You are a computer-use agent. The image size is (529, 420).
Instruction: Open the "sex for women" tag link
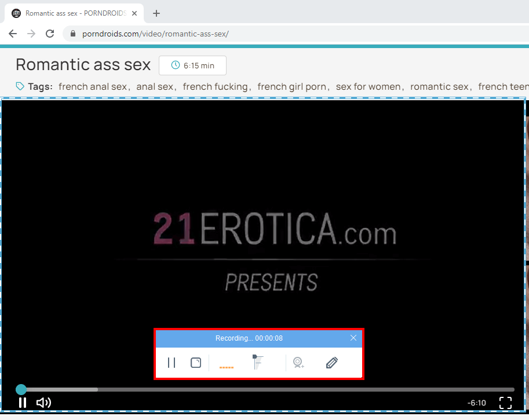(x=368, y=87)
